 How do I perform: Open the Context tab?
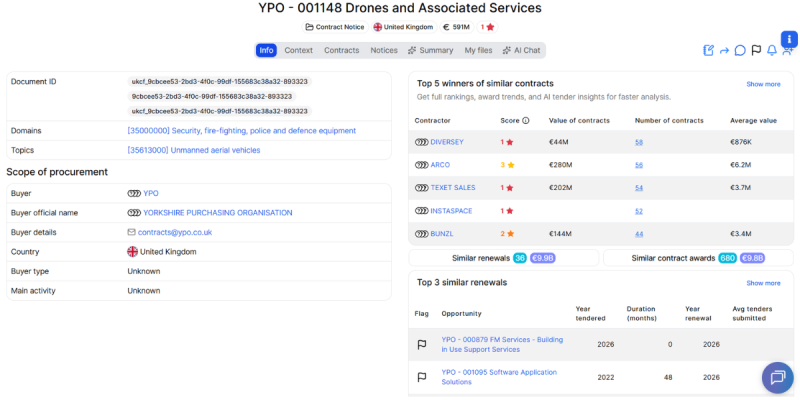pos(298,50)
